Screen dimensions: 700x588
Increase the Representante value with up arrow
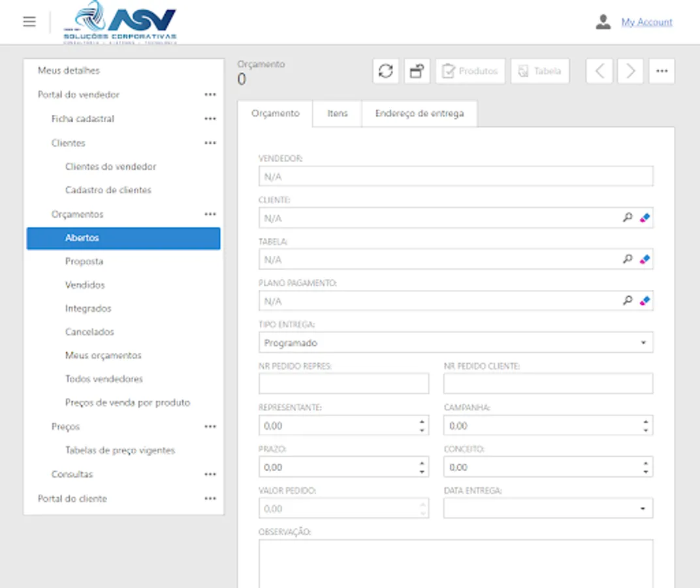pyautogui.click(x=422, y=421)
